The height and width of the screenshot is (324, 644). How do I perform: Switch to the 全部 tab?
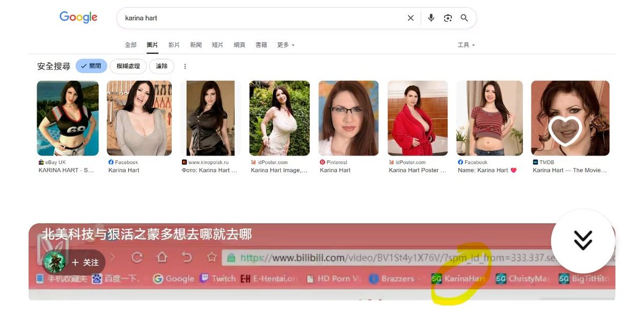130,45
